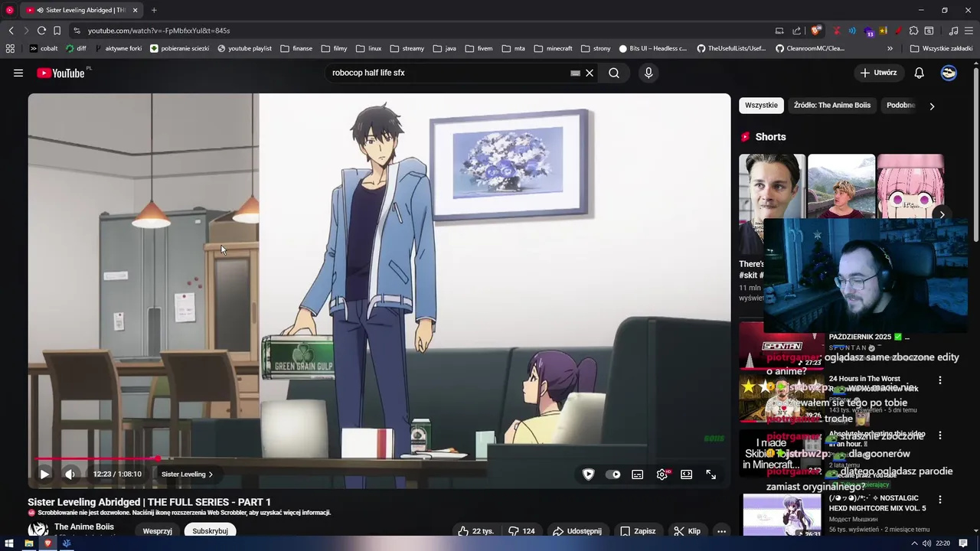Reload the page
The height and width of the screenshot is (551, 980).
coord(41,31)
